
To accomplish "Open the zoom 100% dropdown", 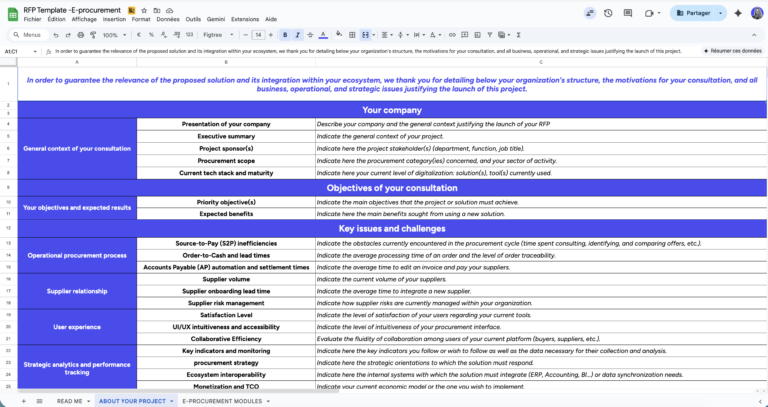I will click(x=112, y=34).
